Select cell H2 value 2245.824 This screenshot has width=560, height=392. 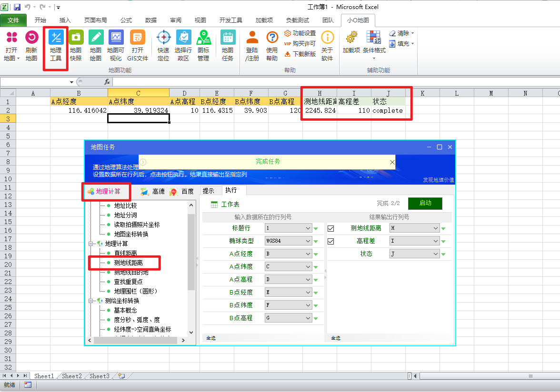[x=320, y=110]
